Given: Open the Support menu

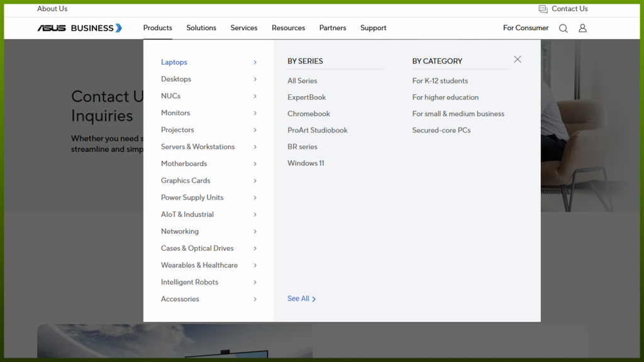Looking at the screenshot, I should [x=374, y=28].
